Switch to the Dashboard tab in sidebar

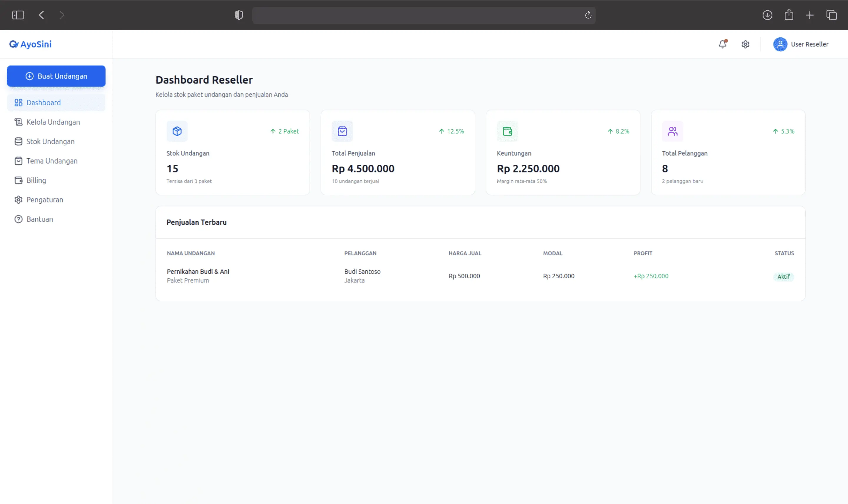coord(43,102)
